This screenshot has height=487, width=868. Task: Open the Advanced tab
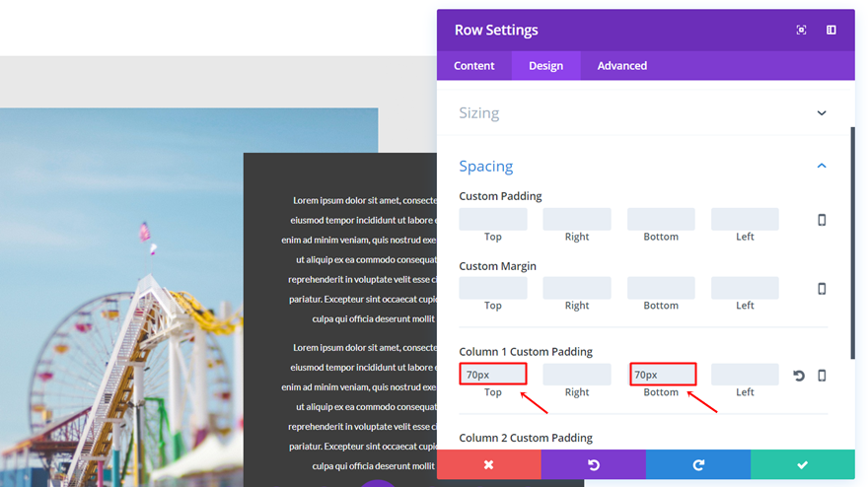click(621, 66)
